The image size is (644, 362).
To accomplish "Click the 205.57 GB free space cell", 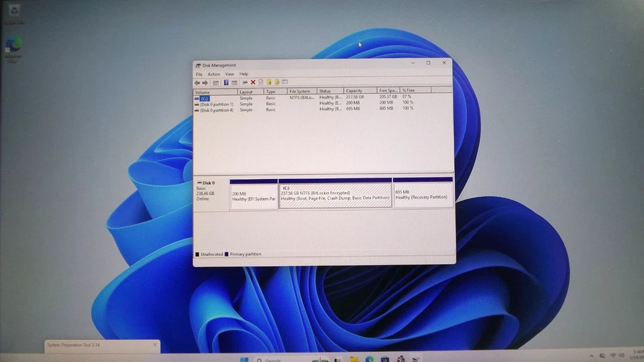I will point(388,97).
